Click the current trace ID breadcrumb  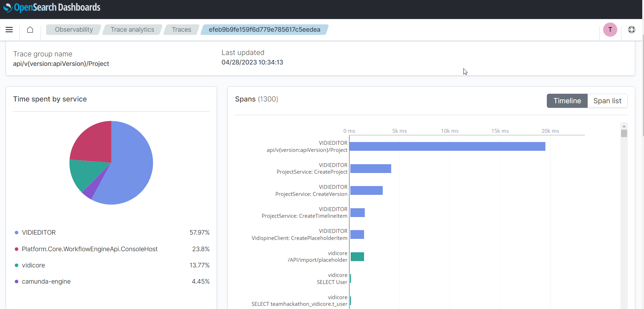(x=264, y=30)
